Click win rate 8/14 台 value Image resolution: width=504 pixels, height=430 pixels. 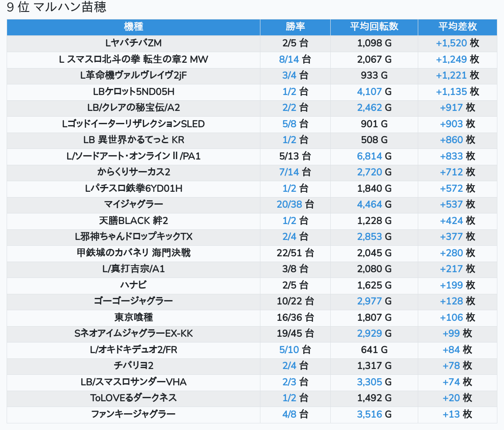click(x=295, y=59)
